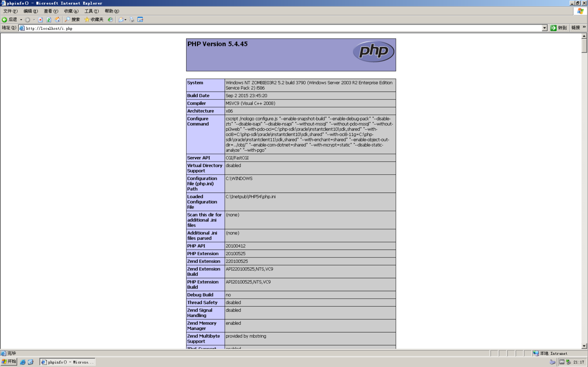Click the Windows flag throbber icon

click(x=580, y=11)
